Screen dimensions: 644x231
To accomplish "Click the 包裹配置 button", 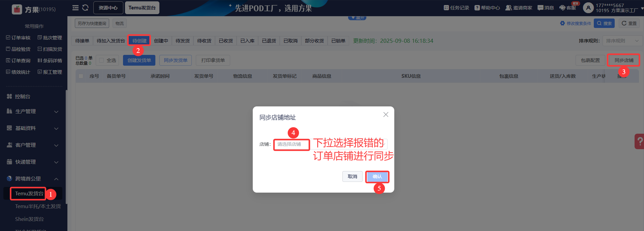I will [x=590, y=60].
